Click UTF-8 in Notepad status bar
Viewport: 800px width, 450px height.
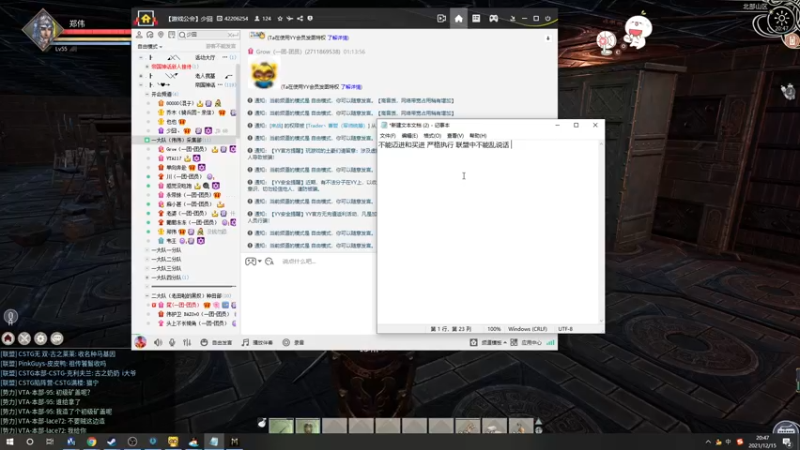click(x=565, y=329)
